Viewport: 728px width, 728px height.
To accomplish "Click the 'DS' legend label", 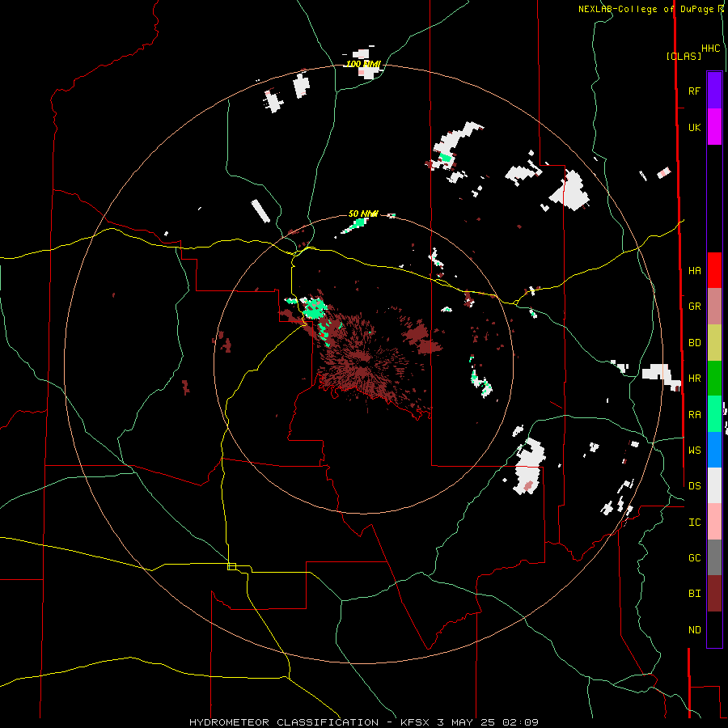I will 694,486.
